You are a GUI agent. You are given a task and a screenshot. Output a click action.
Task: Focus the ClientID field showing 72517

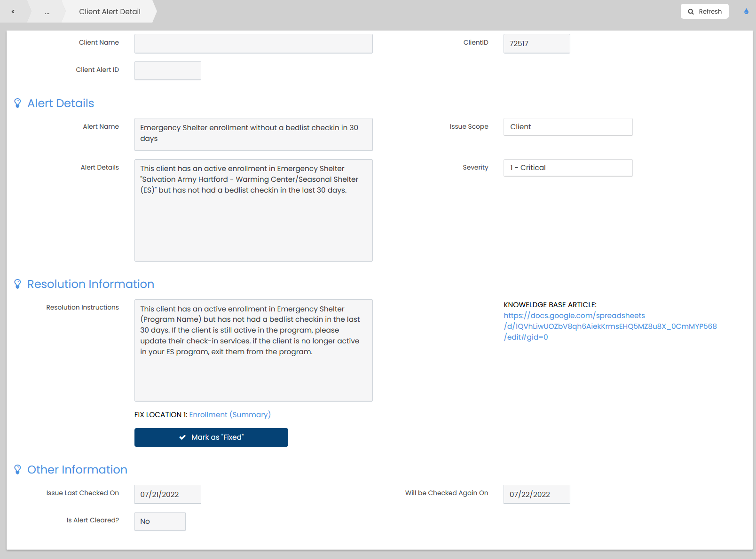536,44
